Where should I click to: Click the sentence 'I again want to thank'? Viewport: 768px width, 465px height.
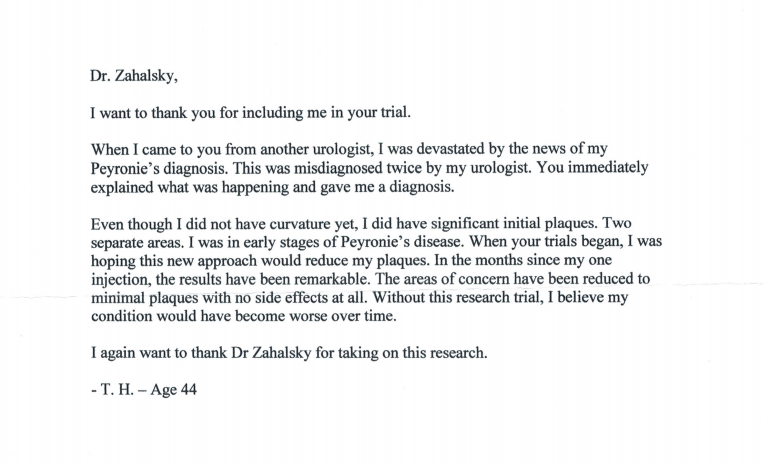[289, 353]
